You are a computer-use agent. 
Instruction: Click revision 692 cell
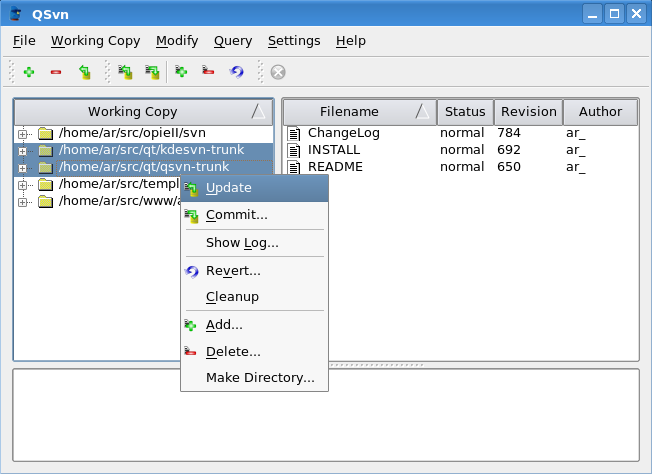[x=509, y=150]
